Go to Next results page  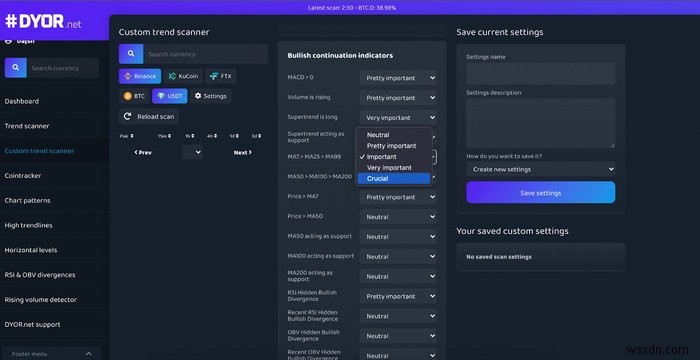click(x=242, y=152)
